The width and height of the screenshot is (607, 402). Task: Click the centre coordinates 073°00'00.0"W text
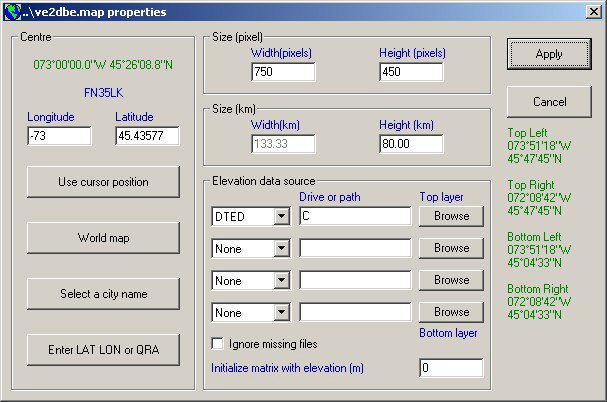pyautogui.click(x=103, y=65)
